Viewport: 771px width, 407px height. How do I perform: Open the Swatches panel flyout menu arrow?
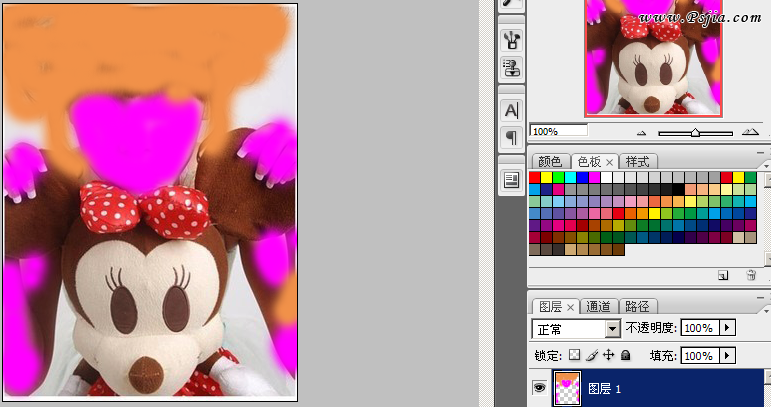(x=767, y=167)
